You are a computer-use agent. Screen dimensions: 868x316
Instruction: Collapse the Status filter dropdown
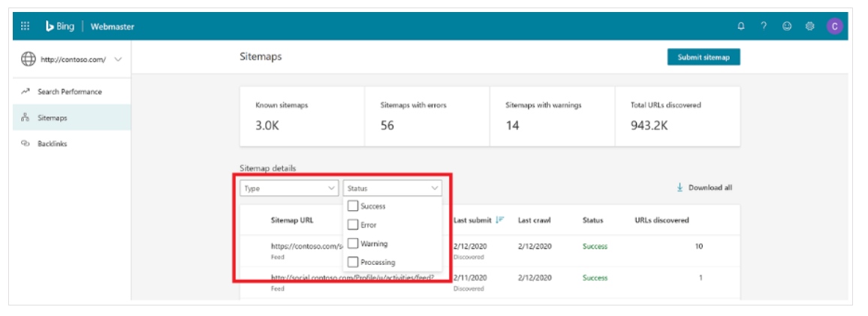coord(393,188)
